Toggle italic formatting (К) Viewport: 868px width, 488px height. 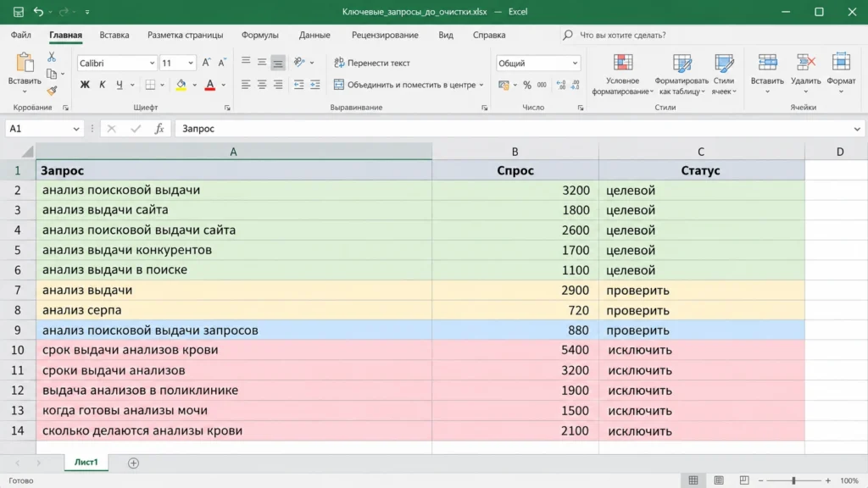point(102,85)
